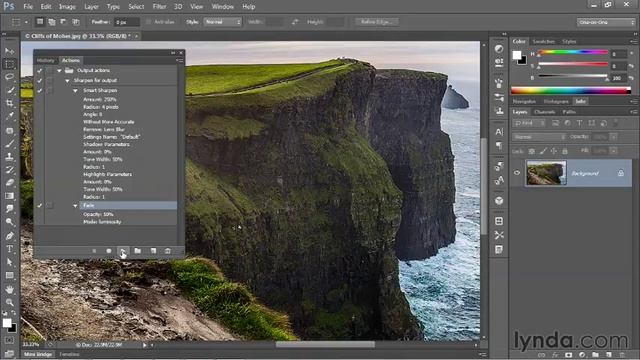This screenshot has width=640, height=360.
Task: Click Subtract from selection option icon
Action: pyautogui.click(x=63, y=22)
